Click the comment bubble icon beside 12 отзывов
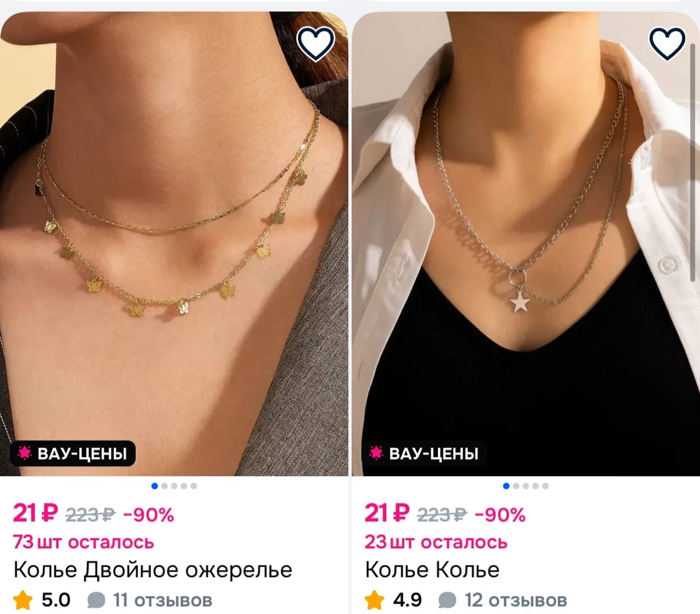Screen dimensions: 700x614 (x=447, y=600)
